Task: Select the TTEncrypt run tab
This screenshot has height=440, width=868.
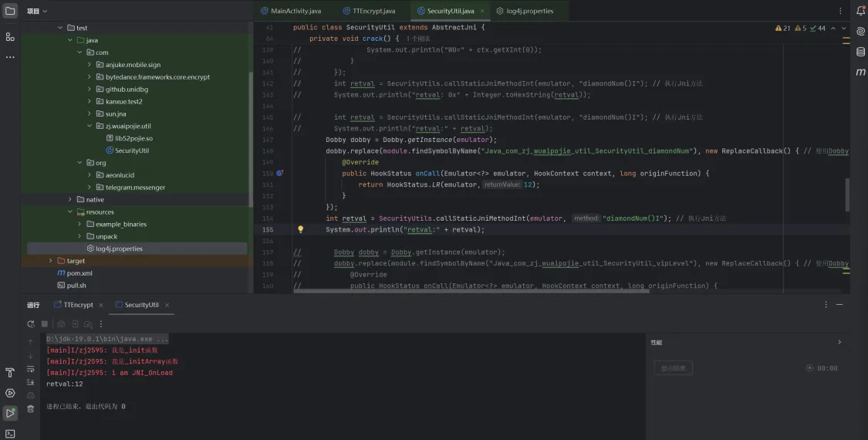Action: [x=78, y=305]
